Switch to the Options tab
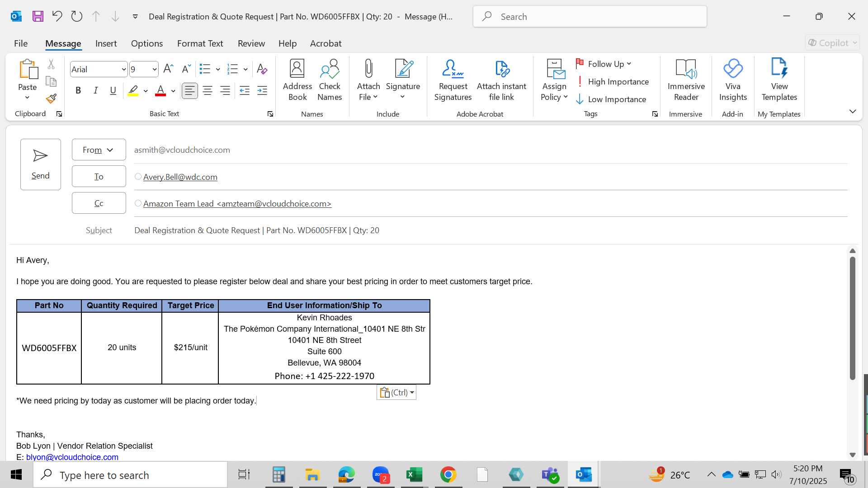The image size is (868, 488). tap(147, 43)
